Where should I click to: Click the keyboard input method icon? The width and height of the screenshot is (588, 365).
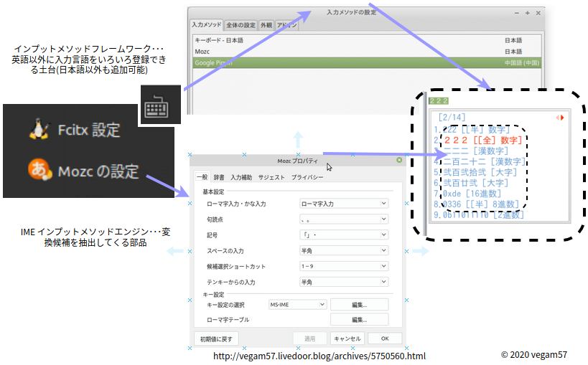tap(157, 107)
